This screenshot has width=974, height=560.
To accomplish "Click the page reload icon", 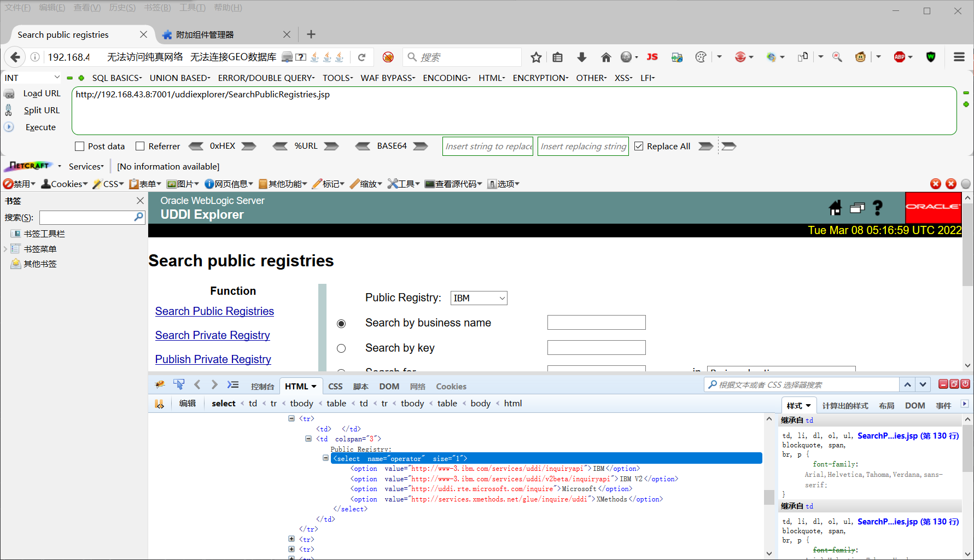I will [x=362, y=57].
